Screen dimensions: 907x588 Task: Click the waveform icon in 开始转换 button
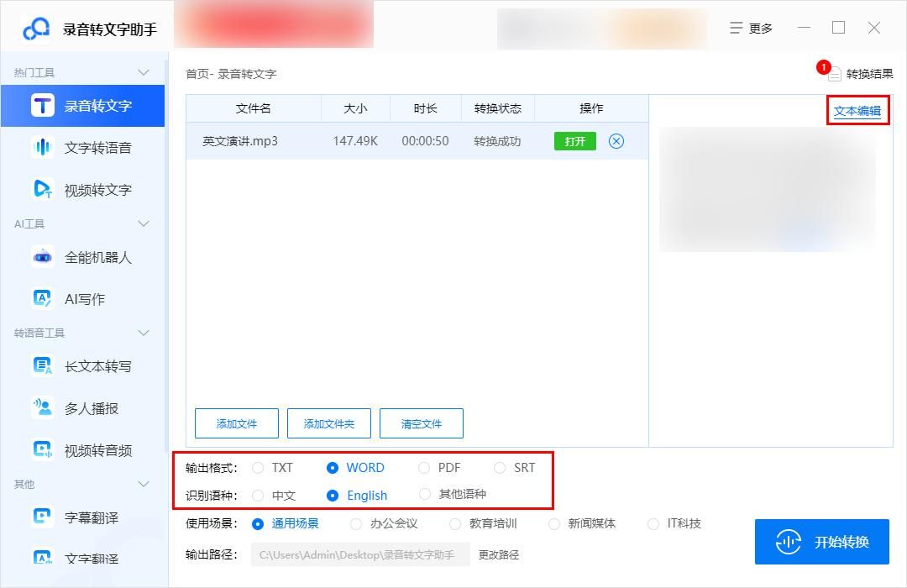(x=788, y=542)
